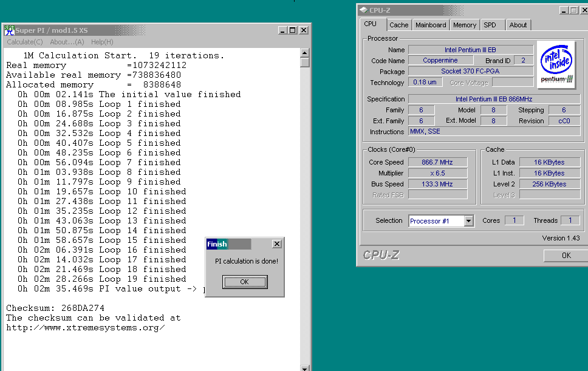Click the Technology field 0.18 um
The image size is (588, 371).
[425, 82]
